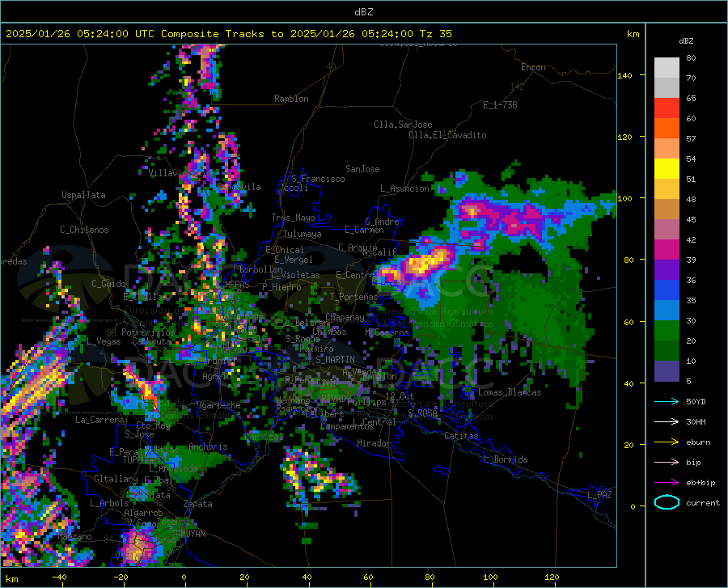Click the bright yellow storm core near Medanos
The width and height of the screenshot is (728, 588).
click(427, 262)
